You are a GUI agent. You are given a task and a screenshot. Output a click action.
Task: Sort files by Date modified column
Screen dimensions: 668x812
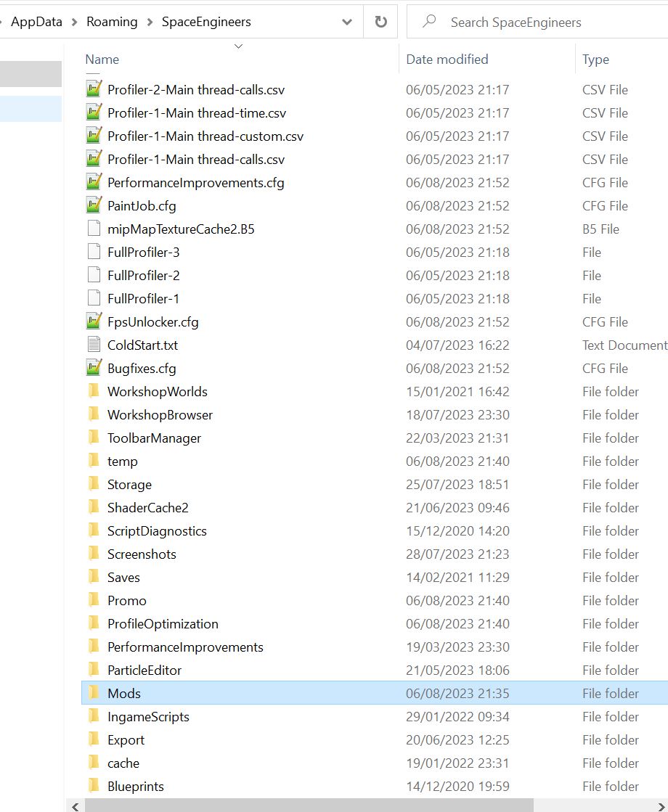pos(447,60)
